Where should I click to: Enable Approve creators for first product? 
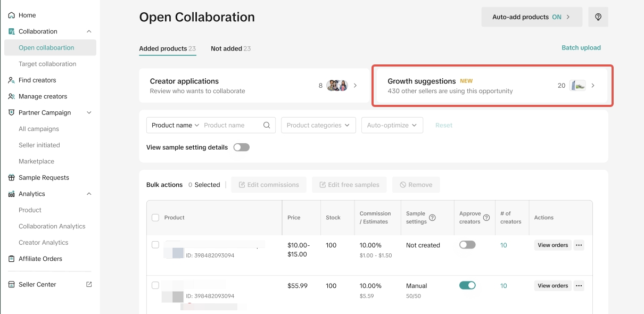(x=467, y=245)
